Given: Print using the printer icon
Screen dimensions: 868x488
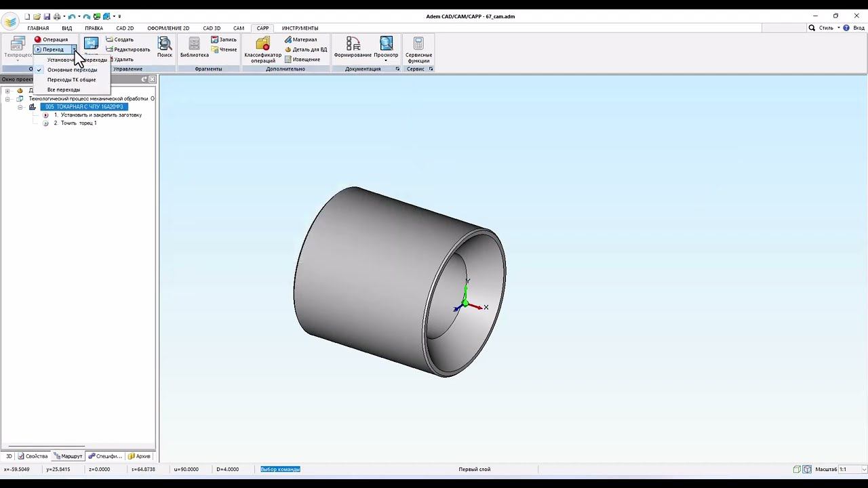Looking at the screenshot, I should coord(57,16).
